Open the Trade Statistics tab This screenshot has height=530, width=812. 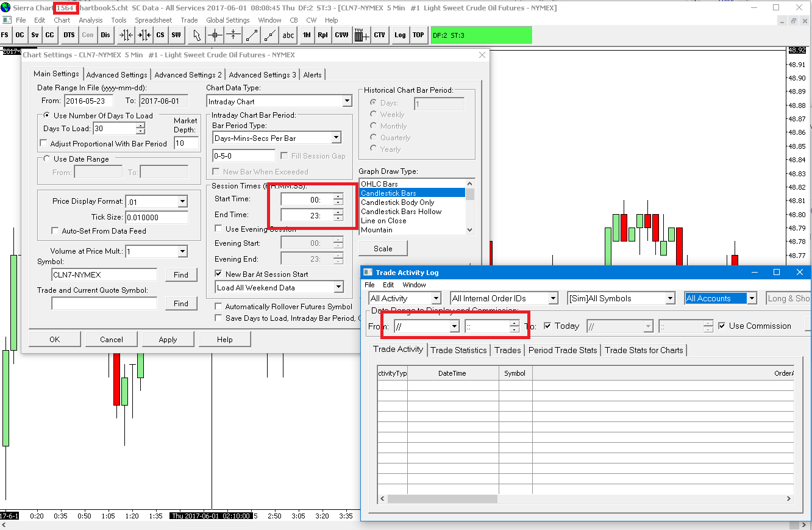(458, 350)
